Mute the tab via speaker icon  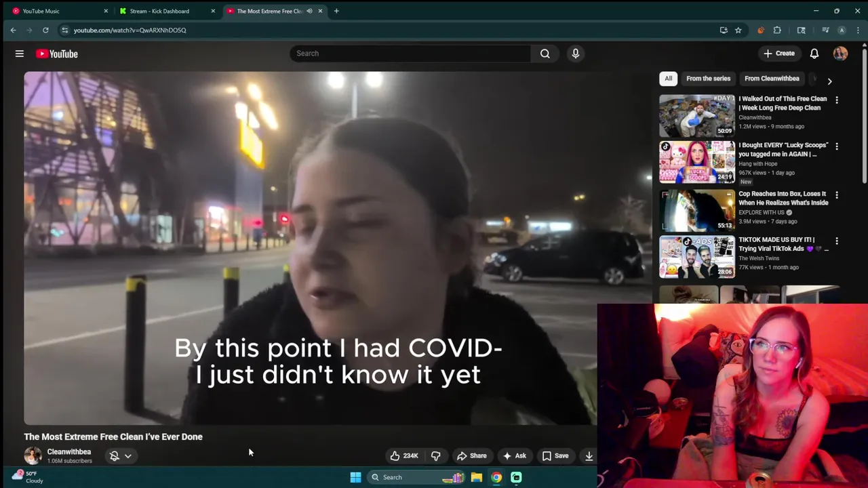point(309,11)
